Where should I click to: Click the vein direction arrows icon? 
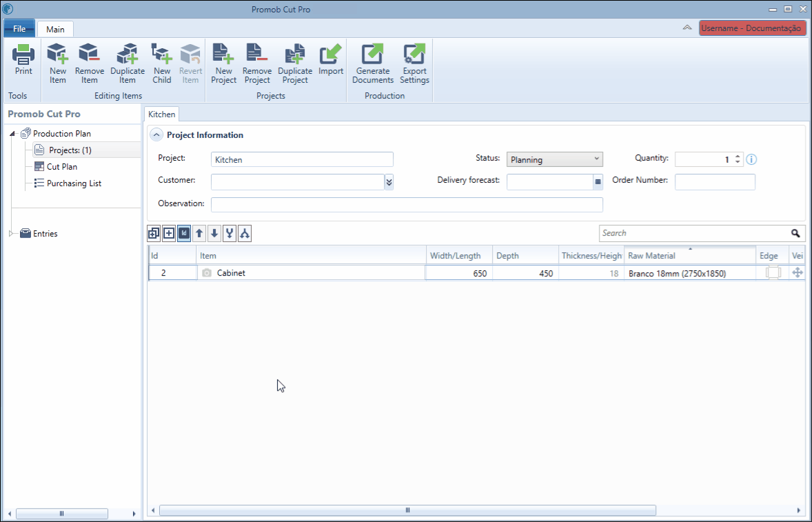pyautogui.click(x=798, y=273)
